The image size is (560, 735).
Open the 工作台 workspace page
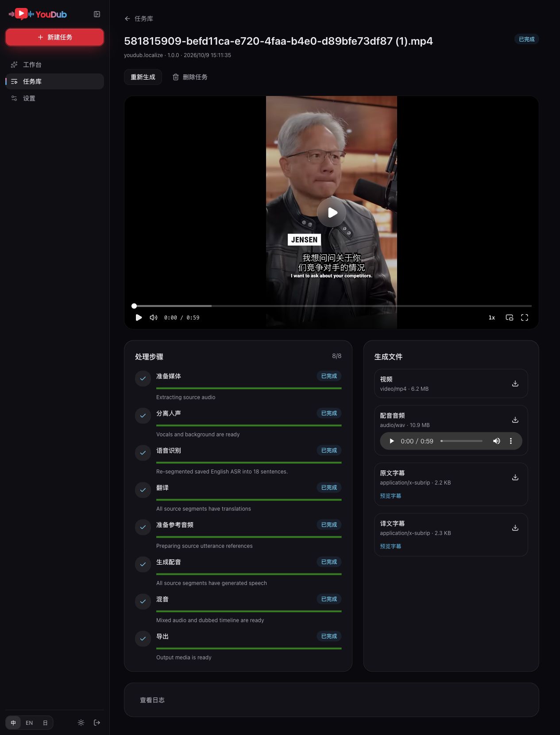[x=54, y=65]
